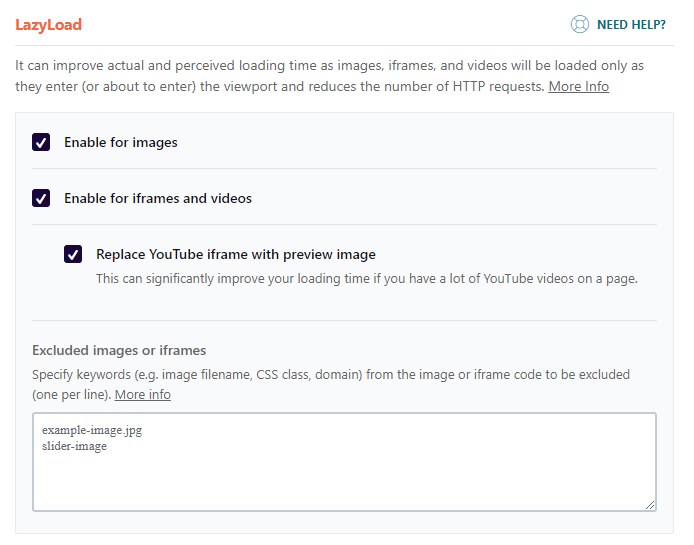
Task: Click empty area inside excluded keywords textarea
Action: tap(344, 480)
